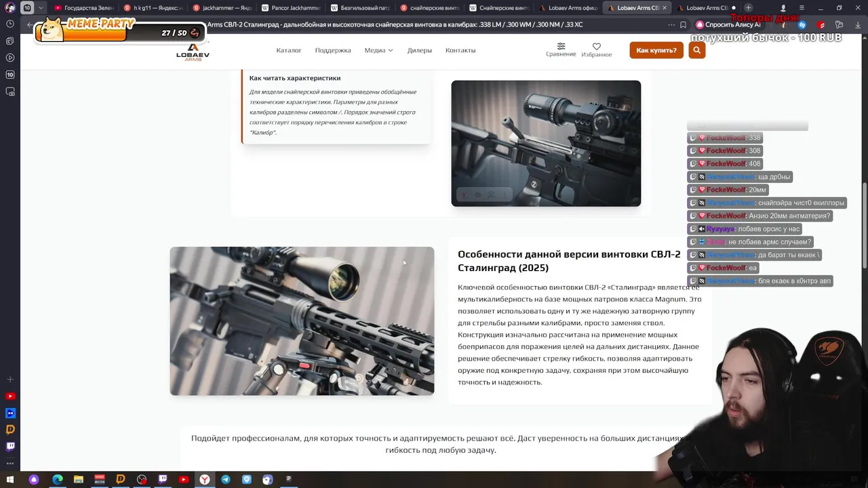Open the СВЛ-2 rifle on bipod photo
The height and width of the screenshot is (488, 868).
pos(302,321)
